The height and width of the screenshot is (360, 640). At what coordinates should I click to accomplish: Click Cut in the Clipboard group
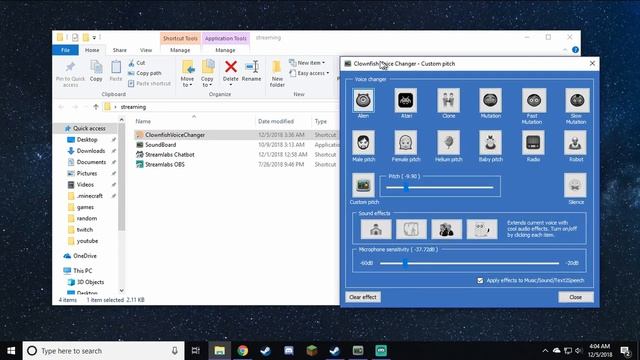[137, 63]
